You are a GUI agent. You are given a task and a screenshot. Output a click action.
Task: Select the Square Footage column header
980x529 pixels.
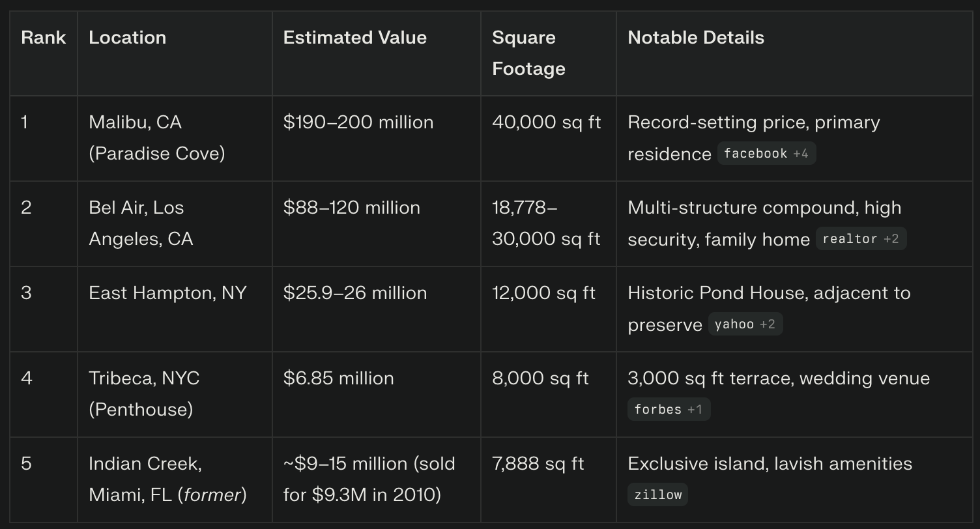pos(549,53)
